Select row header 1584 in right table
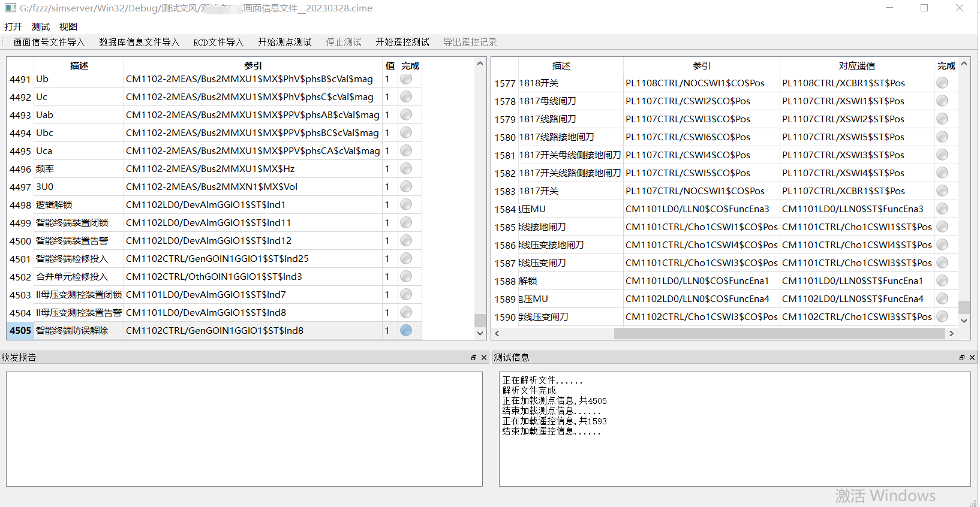 pyautogui.click(x=505, y=209)
